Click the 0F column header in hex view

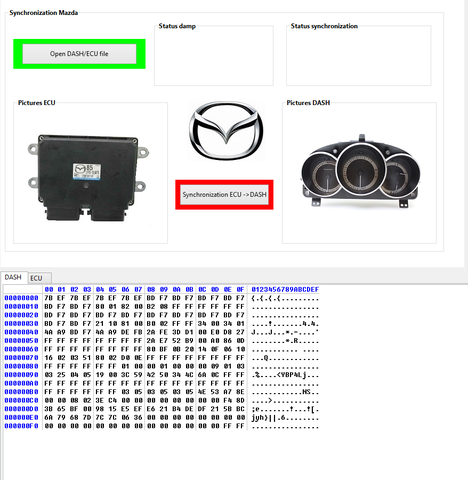coord(240,289)
